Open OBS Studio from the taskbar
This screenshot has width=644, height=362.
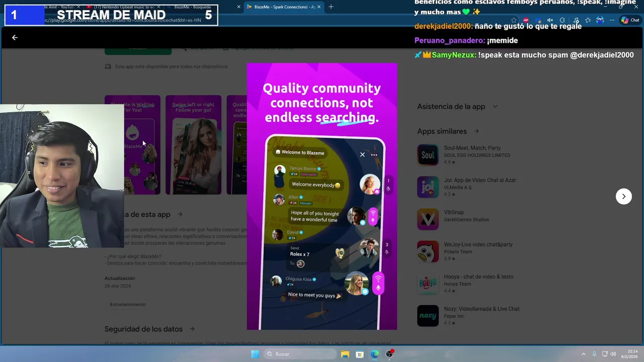[x=389, y=354]
